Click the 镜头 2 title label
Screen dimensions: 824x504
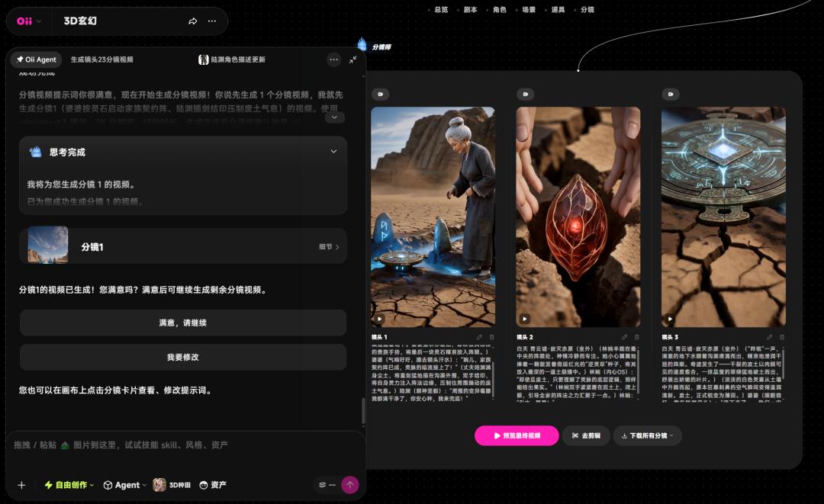pyautogui.click(x=524, y=337)
